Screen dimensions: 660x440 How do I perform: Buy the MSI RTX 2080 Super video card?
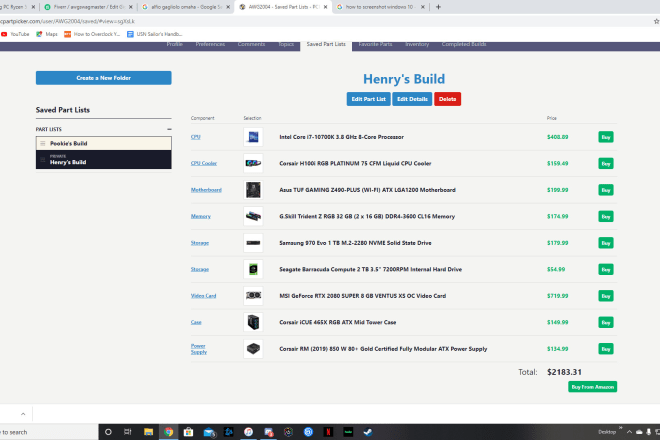point(606,296)
